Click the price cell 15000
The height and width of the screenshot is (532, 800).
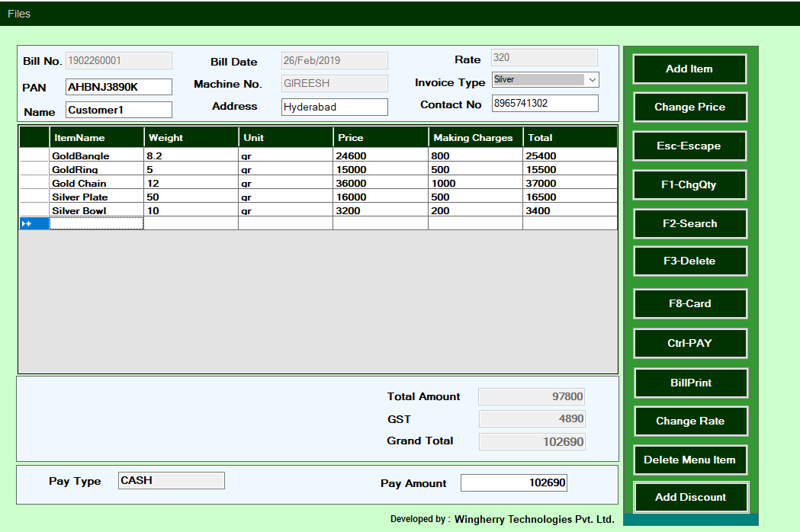pos(381,169)
